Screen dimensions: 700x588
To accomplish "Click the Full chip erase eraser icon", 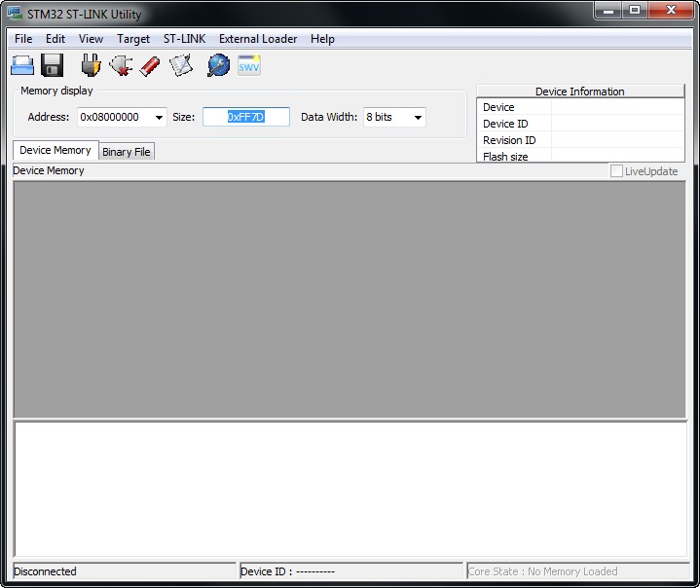I will (150, 65).
